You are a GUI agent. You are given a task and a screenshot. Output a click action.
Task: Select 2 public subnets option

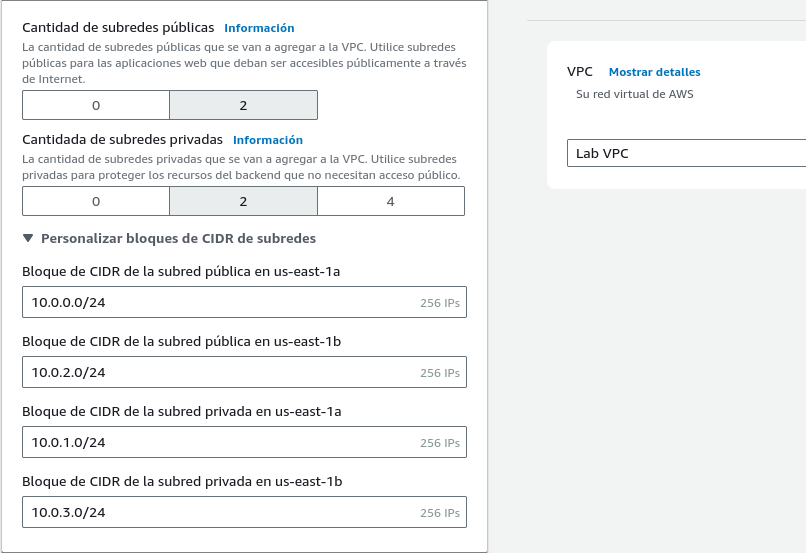[243, 105]
